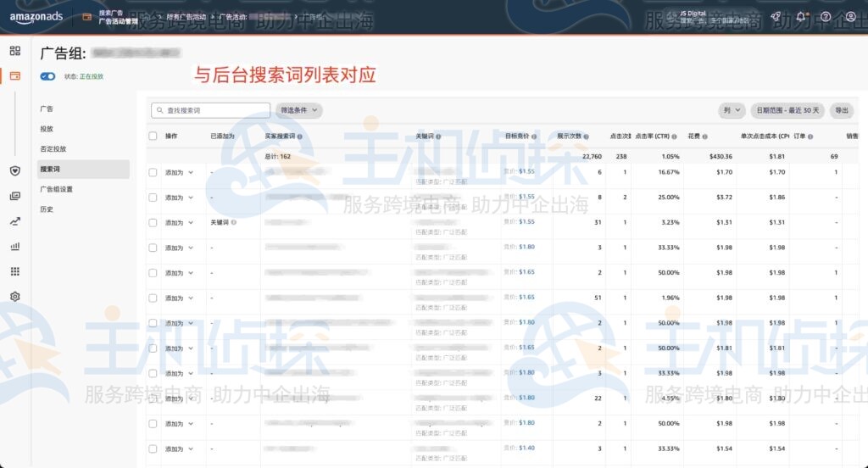
Task: Select the 搜索词 menu item
Action: (x=84, y=169)
